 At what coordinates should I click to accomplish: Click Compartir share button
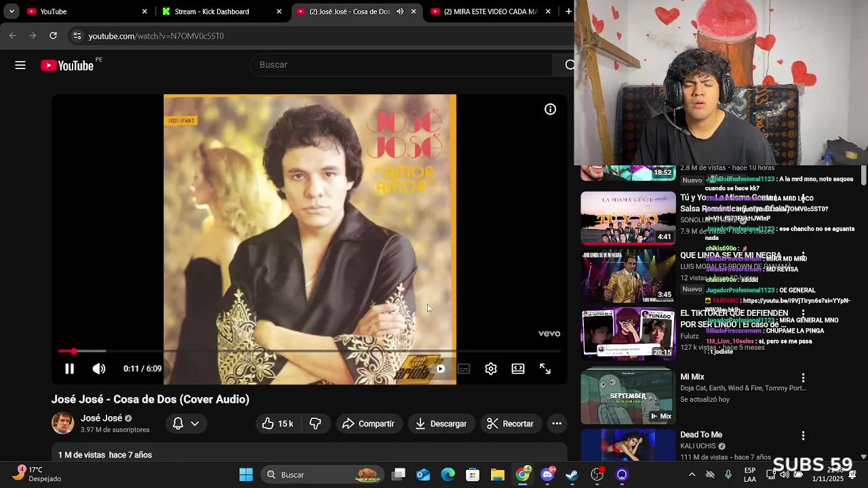pos(368,424)
